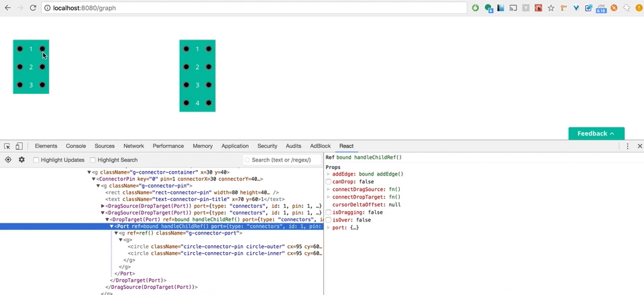Click the right port of pin 3 in four-pin connector
Screen dimensions: 644x295
click(x=209, y=85)
